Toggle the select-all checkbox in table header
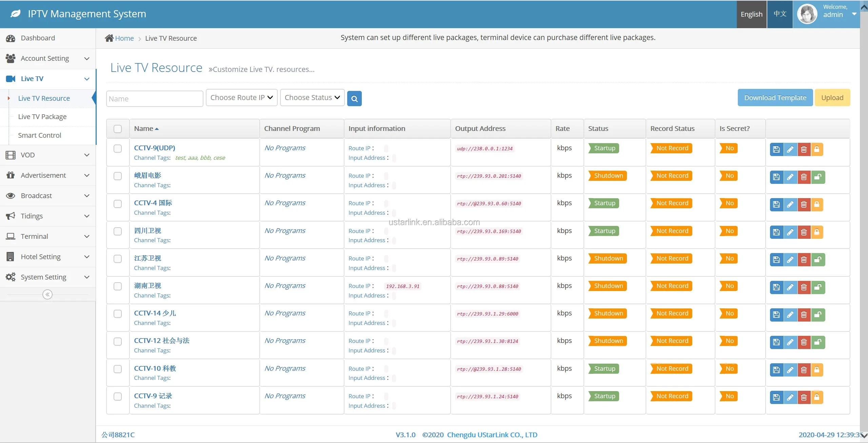Viewport: 868px width, 443px height. [118, 129]
